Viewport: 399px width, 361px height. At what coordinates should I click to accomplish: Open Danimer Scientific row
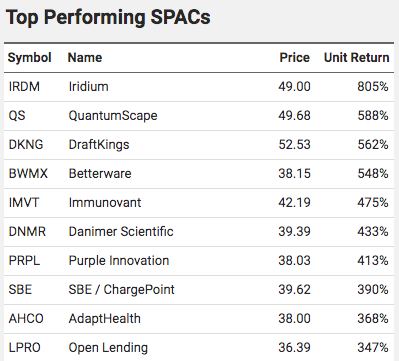[199, 232]
